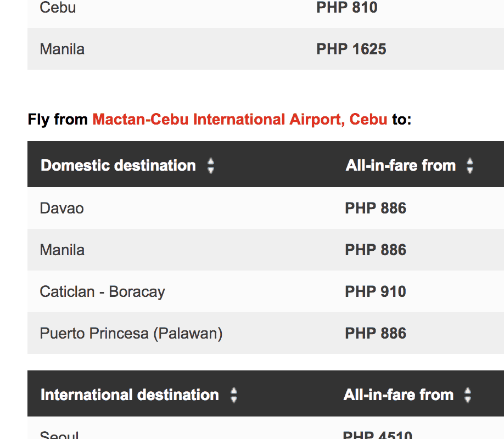
Task: Select the Caticlan - Boracay destination
Action: (x=102, y=292)
